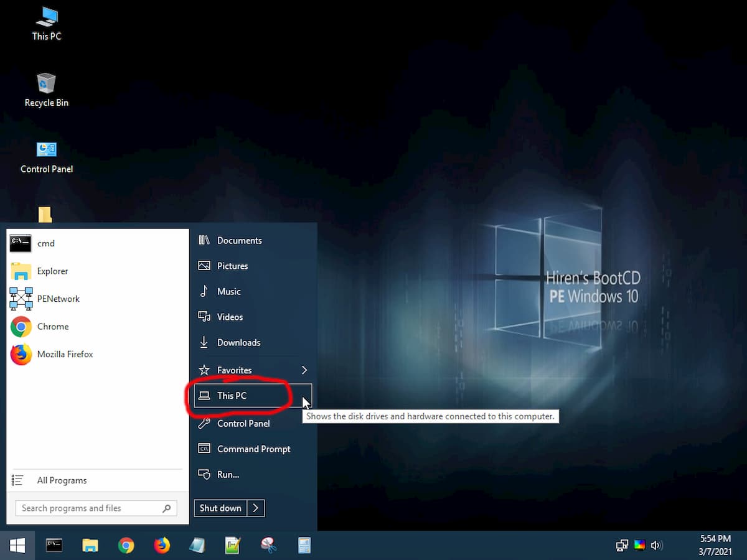The width and height of the screenshot is (747, 560).
Task: Open the Recycle Bin on desktop
Action: pyautogui.click(x=47, y=90)
